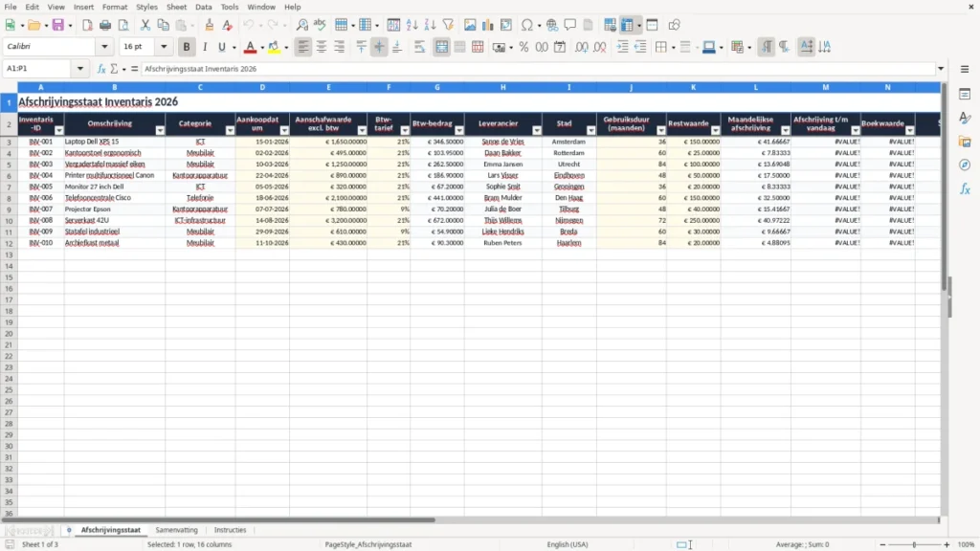
Task: Click the Save document icon
Action: (x=58, y=25)
